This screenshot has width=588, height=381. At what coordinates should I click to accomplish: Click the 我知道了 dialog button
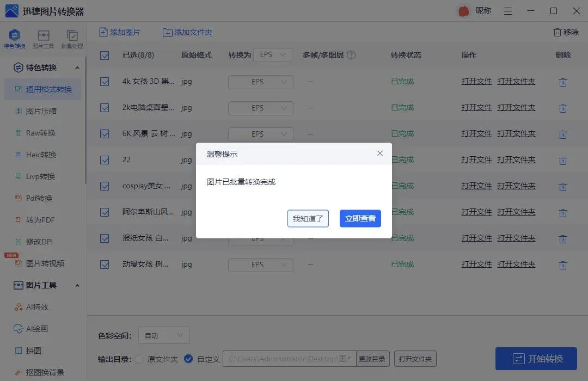point(308,219)
